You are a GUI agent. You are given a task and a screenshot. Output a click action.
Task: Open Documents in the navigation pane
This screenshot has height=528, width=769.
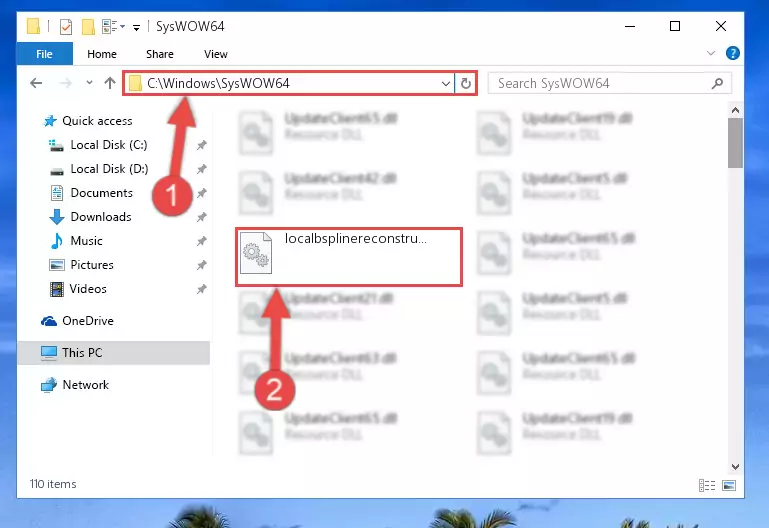pos(102,193)
